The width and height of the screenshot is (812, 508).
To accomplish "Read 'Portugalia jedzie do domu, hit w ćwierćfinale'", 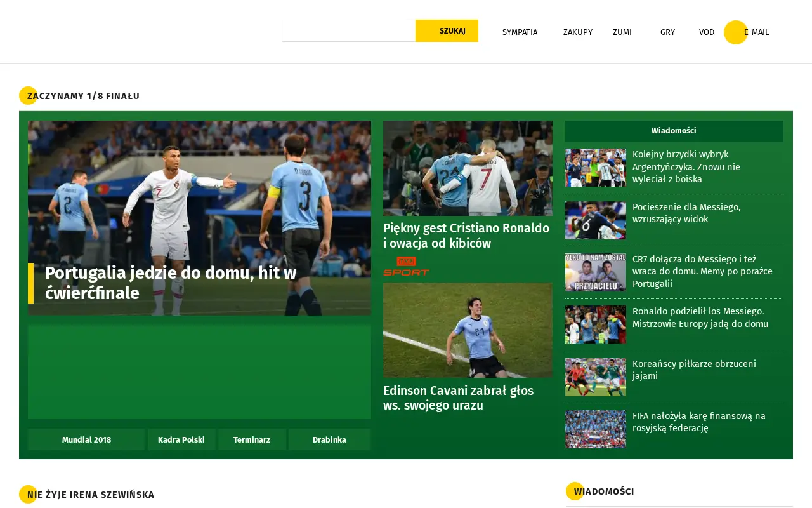I will pyautogui.click(x=171, y=283).
